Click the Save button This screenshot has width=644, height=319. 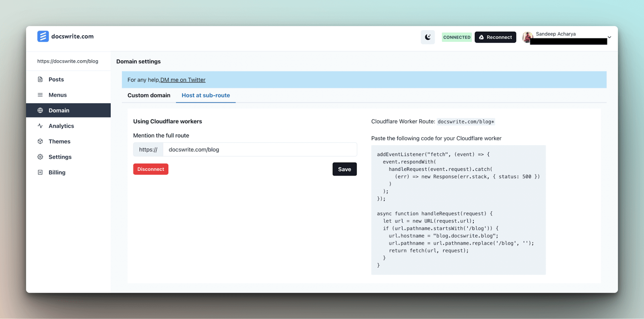click(345, 169)
